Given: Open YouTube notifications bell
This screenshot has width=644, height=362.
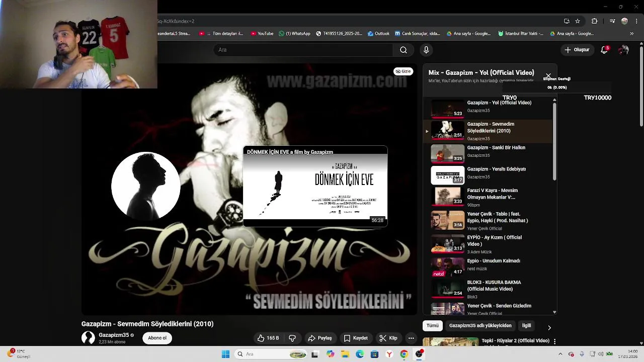Looking at the screenshot, I should pyautogui.click(x=604, y=50).
